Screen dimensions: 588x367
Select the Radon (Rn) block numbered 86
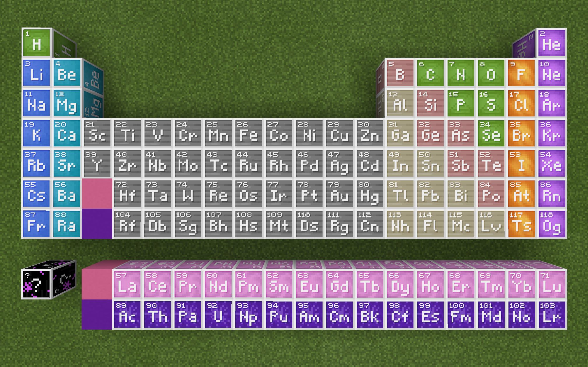tap(552, 194)
